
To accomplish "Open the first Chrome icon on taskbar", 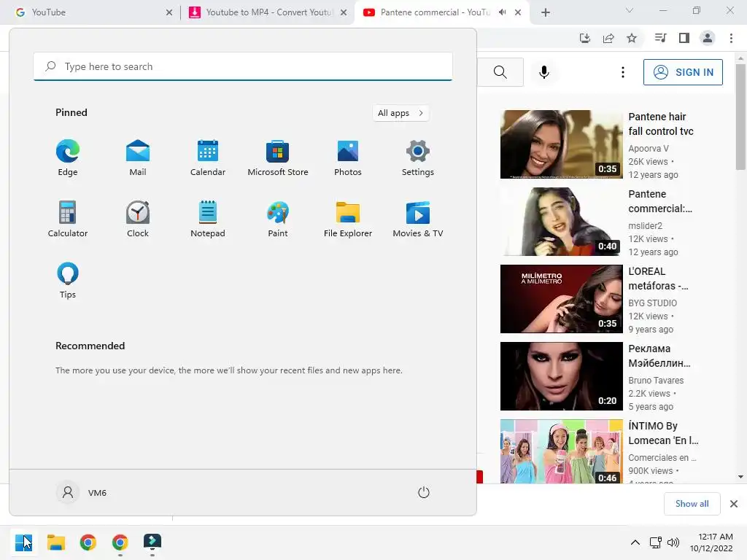I will 88,542.
